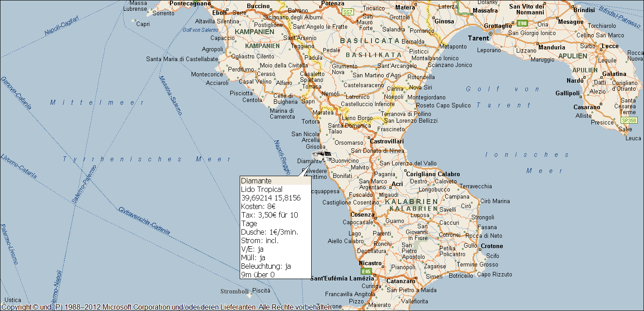Click the camper van marker at Diamante

pyautogui.click(x=322, y=156)
